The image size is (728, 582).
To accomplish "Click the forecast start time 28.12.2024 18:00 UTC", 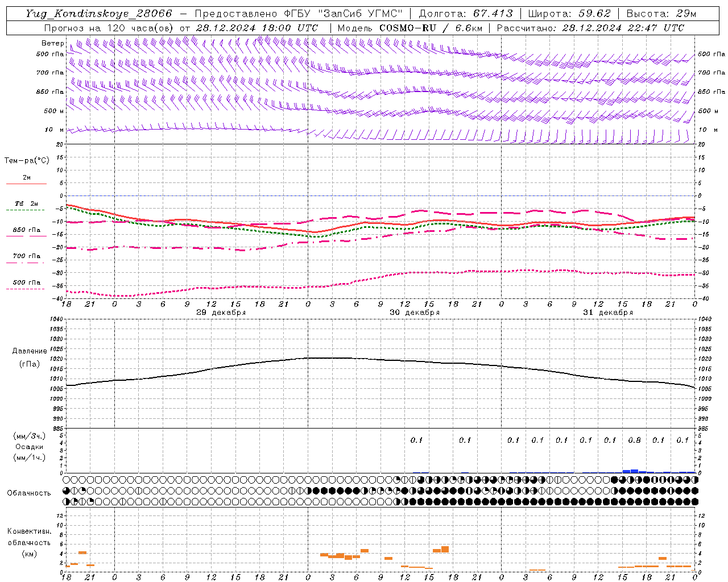I will pyautogui.click(x=257, y=27).
